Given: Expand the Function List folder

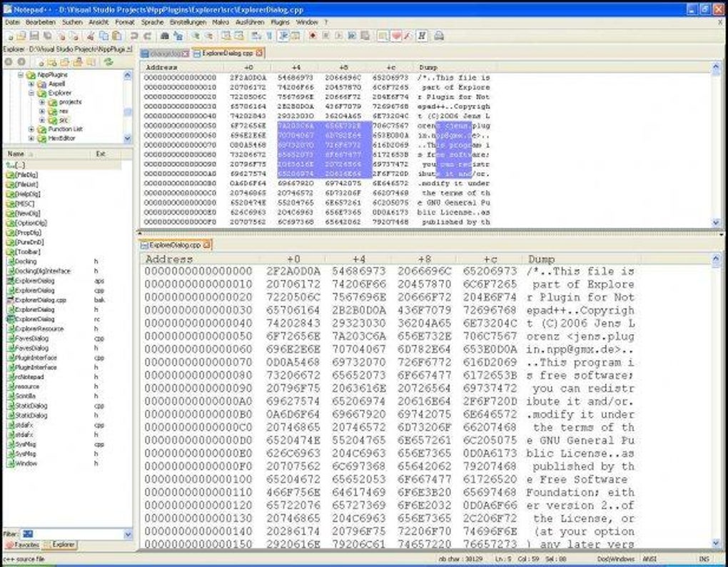Looking at the screenshot, I should [x=31, y=129].
